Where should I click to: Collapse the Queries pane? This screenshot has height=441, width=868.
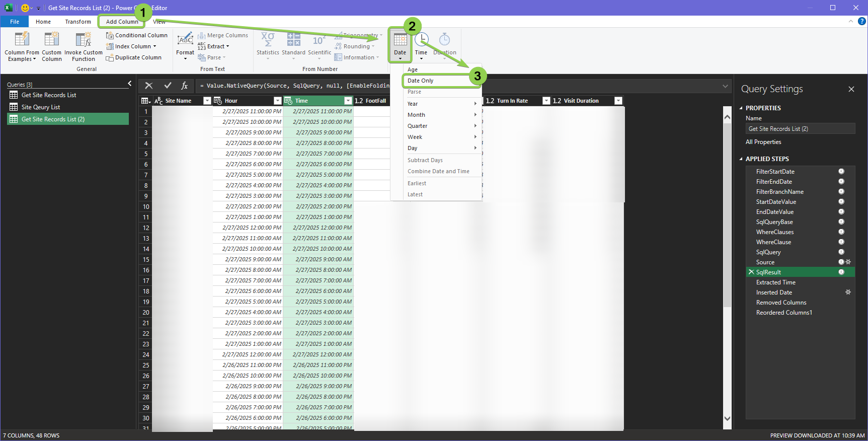click(x=130, y=84)
